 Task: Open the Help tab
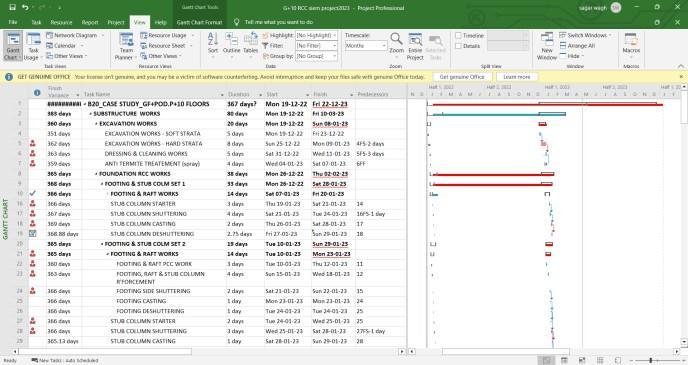click(x=161, y=22)
